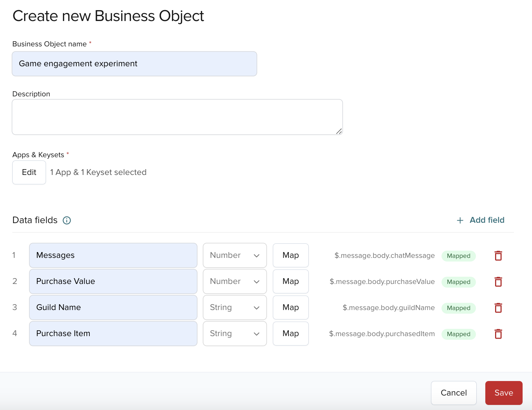532x410 pixels.
Task: Delete the Guild Name data field
Action: pos(498,307)
